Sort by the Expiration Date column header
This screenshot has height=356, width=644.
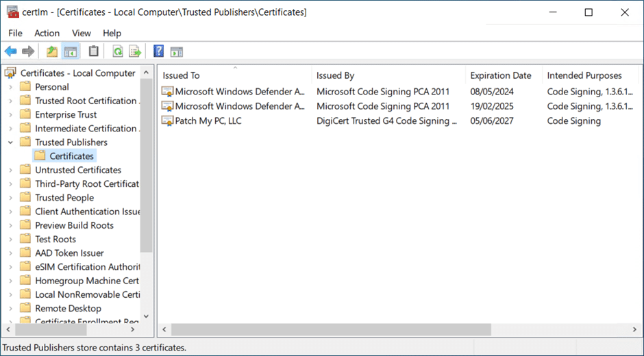coord(500,75)
